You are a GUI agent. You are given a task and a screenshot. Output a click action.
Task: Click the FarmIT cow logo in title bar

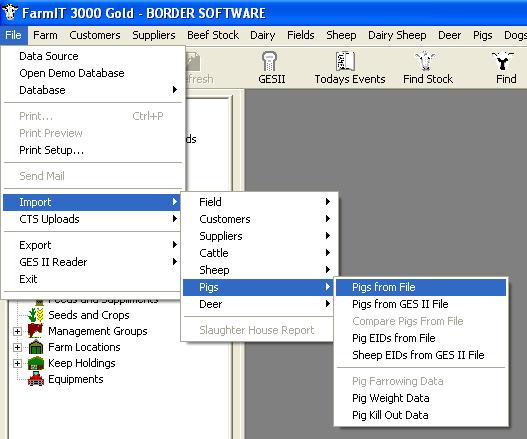click(x=10, y=12)
